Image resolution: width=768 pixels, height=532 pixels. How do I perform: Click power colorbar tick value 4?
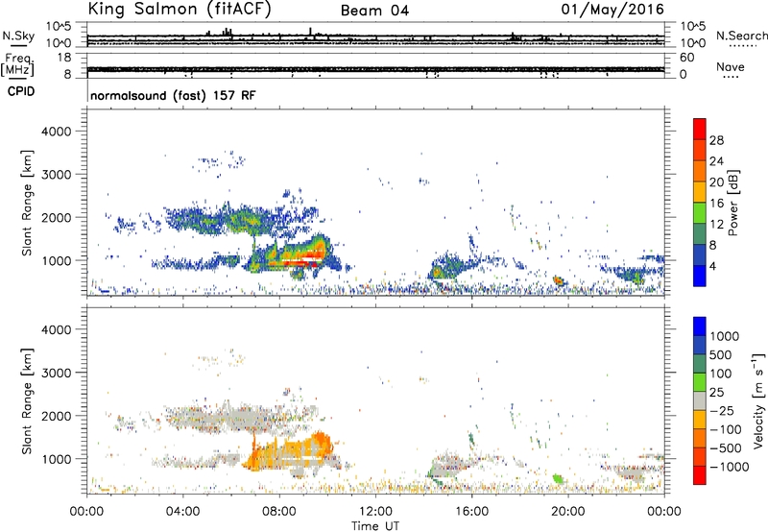point(712,266)
